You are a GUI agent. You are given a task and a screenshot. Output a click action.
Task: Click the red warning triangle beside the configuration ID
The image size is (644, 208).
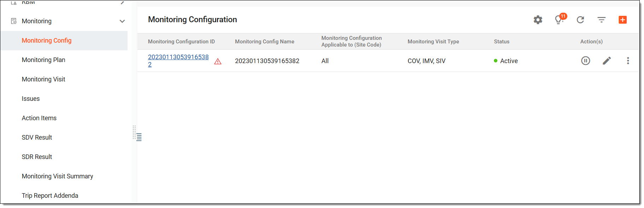(218, 61)
